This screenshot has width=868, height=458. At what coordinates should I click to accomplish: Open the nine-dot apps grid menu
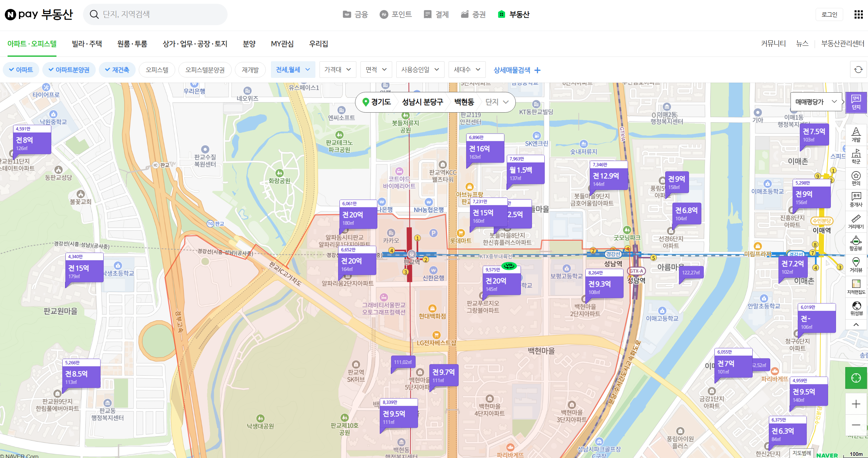[x=858, y=14]
